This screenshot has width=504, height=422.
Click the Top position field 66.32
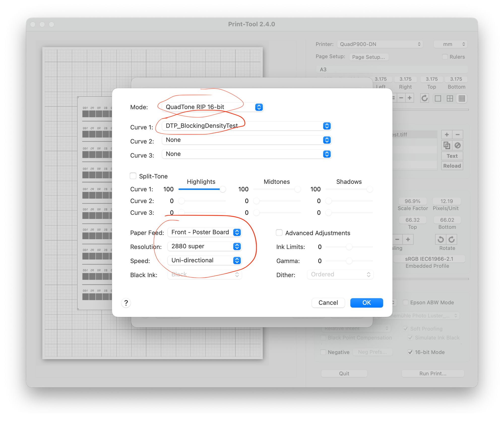[413, 220]
